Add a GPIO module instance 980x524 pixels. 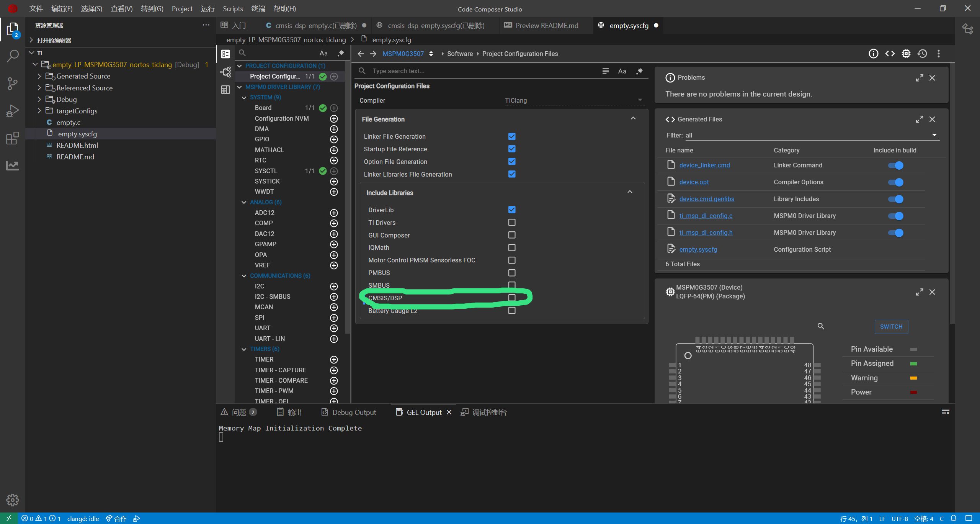[334, 139]
